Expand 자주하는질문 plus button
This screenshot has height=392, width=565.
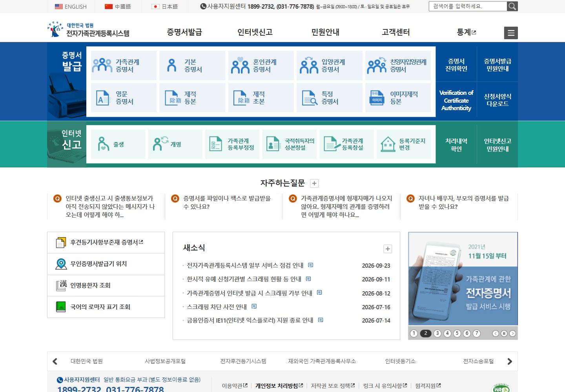(x=314, y=183)
